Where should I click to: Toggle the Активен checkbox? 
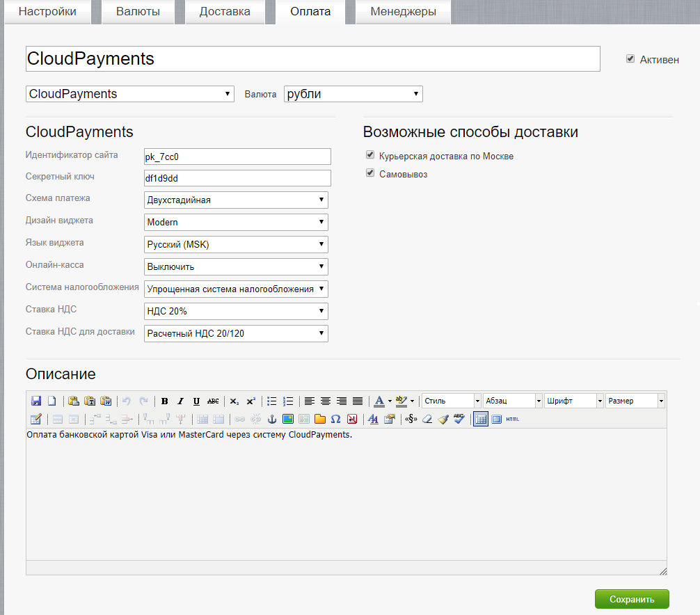[630, 59]
